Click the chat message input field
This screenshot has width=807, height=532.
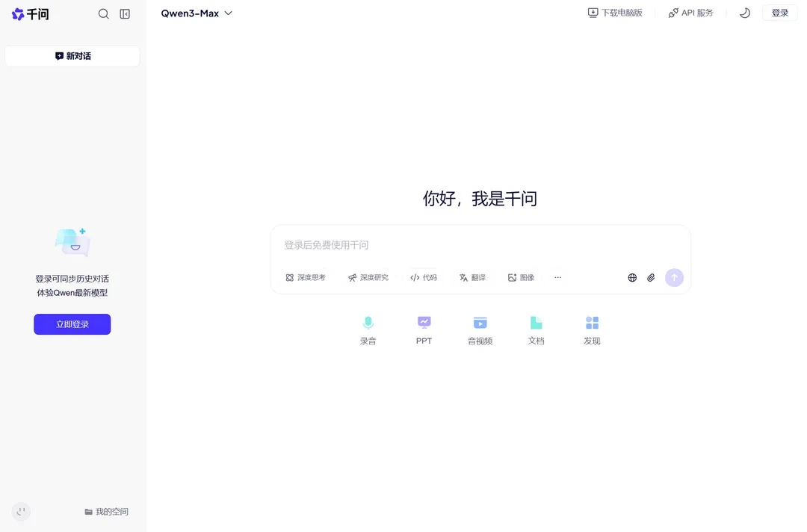point(480,245)
